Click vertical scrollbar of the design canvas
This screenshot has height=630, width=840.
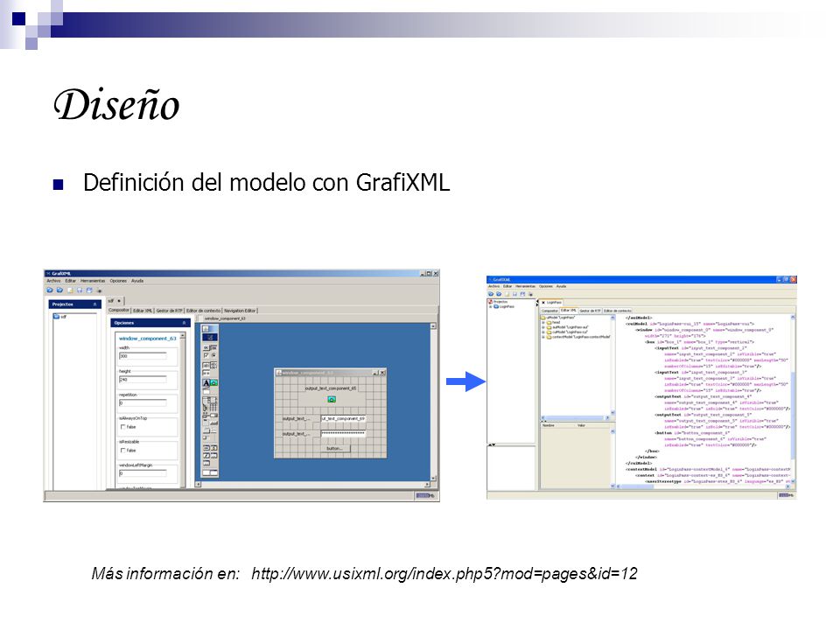(433, 402)
